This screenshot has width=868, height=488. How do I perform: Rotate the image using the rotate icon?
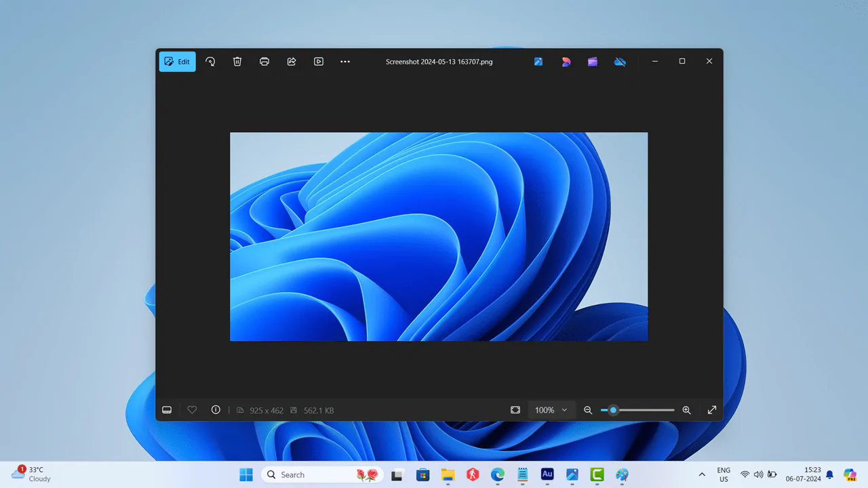210,62
